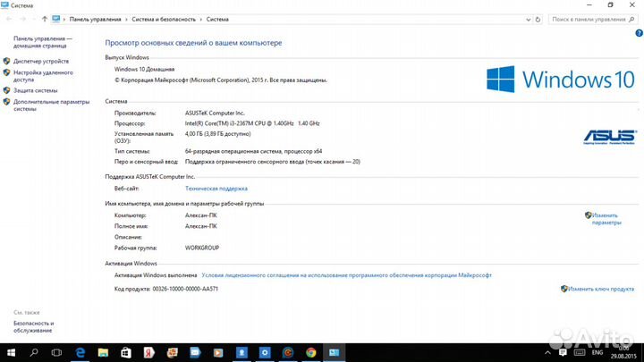The width and height of the screenshot is (644, 362).
Task: Select product code 00326-10000-00000-AA571
Action: coord(185,289)
